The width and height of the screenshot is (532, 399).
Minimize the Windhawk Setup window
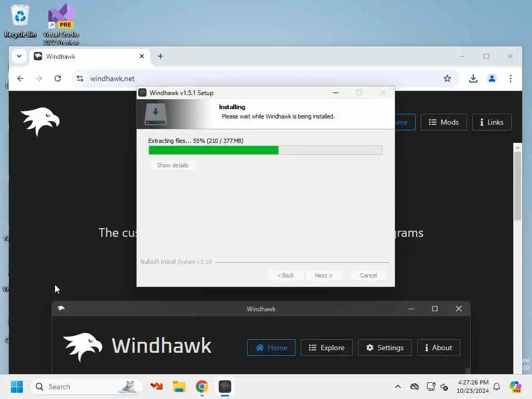tap(336, 92)
